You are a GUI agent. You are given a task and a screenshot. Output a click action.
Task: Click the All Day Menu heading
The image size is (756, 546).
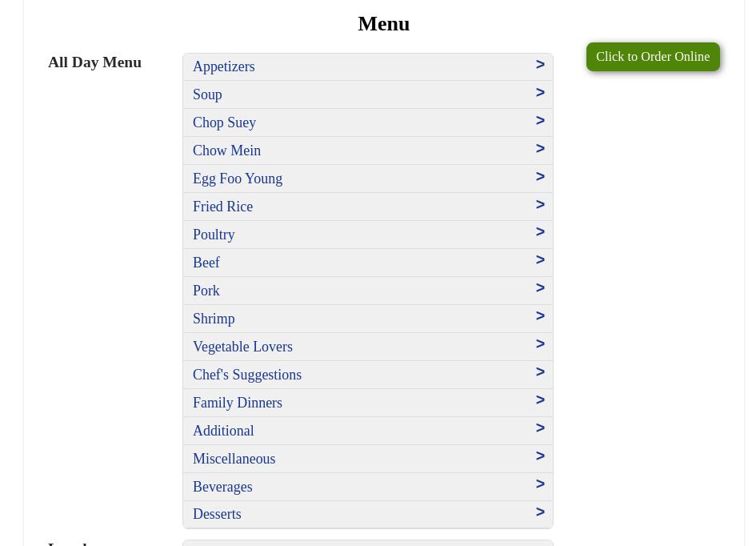click(94, 62)
